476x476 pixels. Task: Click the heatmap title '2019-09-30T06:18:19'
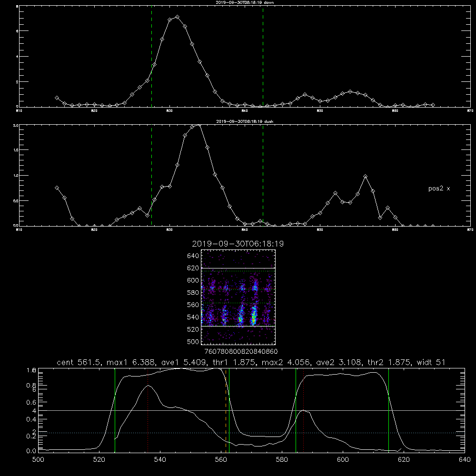[238, 244]
